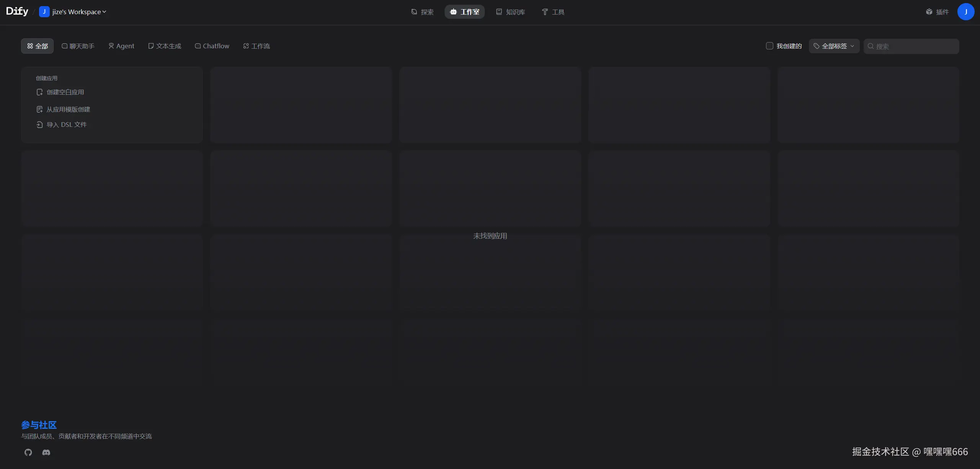Open the 工具 (Tools) tab
The image size is (980, 469).
[553, 12]
